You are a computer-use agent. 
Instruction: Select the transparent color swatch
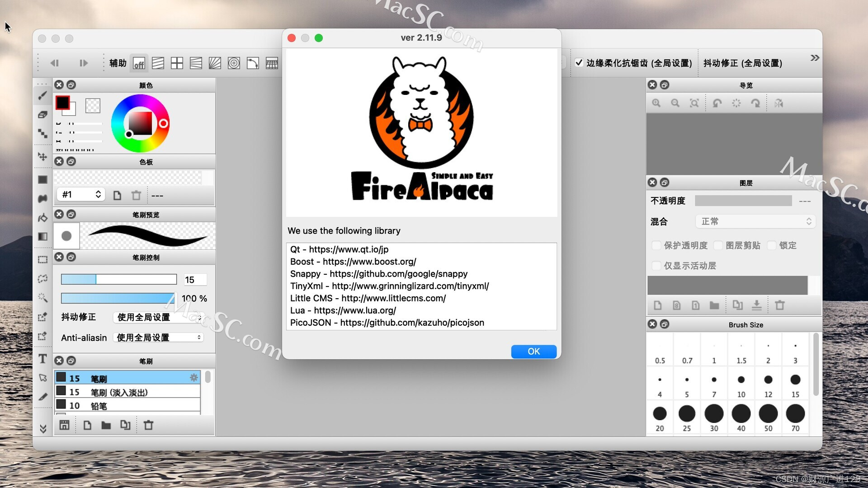pyautogui.click(x=93, y=106)
